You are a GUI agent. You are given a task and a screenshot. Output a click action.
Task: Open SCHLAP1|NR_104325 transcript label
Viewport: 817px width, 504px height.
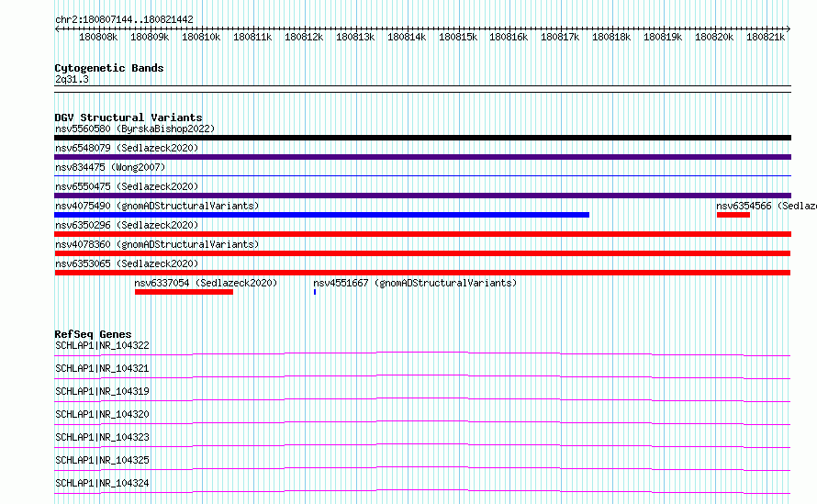[102, 460]
